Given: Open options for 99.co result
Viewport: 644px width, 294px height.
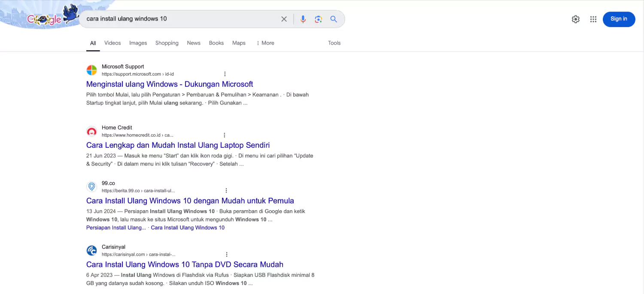Looking at the screenshot, I should click(x=226, y=190).
